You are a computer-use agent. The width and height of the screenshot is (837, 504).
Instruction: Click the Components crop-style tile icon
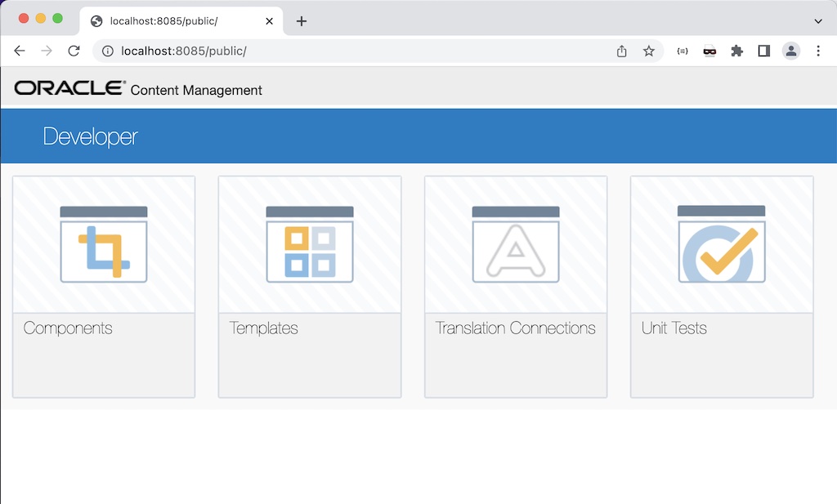click(x=104, y=245)
